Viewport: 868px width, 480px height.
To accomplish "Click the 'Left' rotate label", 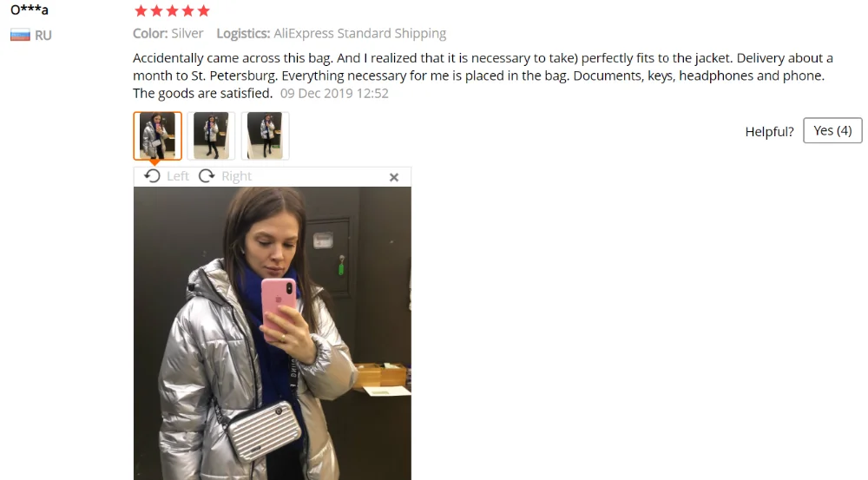I will [x=178, y=176].
